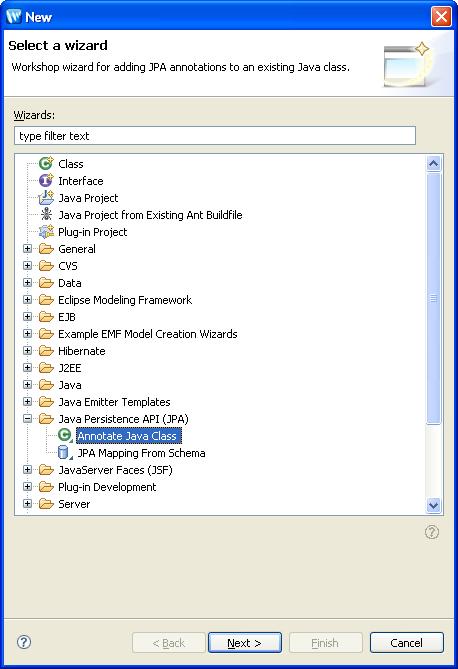
Task: Select the Plug-in Project icon
Action: (x=46, y=232)
